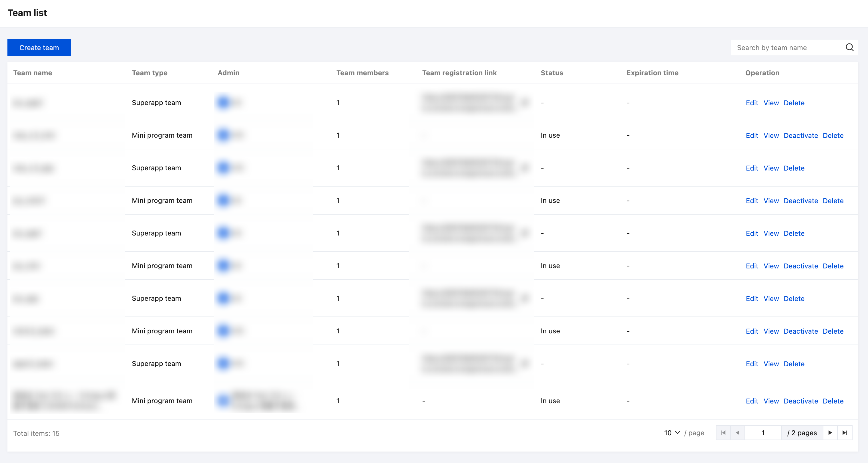This screenshot has height=463, width=868.
Task: Click Delete on the fifth row's team
Action: click(x=794, y=233)
